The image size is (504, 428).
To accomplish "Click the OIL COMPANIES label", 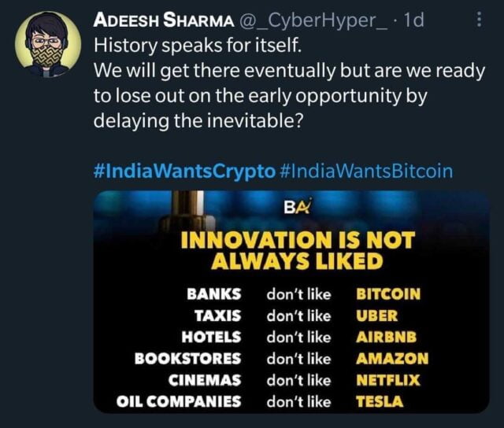I will 179,401.
